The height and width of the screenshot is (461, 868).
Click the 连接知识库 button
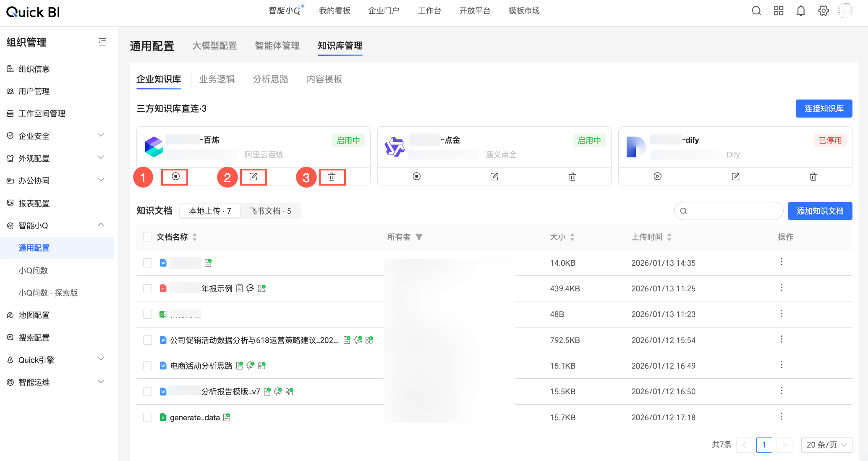[x=824, y=109]
